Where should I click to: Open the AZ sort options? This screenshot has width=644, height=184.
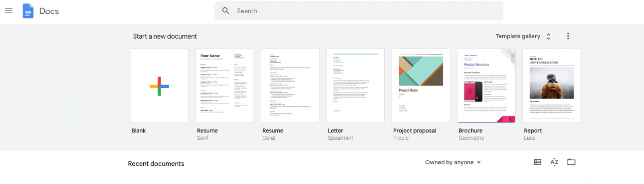(x=554, y=162)
